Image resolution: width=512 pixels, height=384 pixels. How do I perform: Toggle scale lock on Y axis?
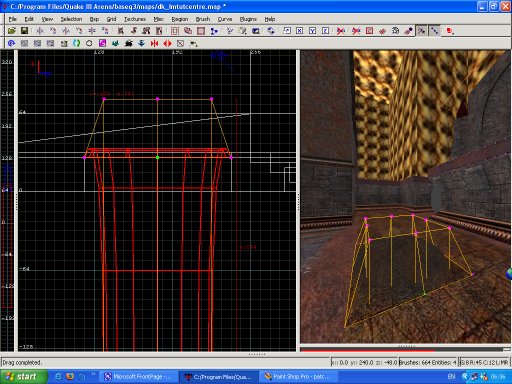(313, 31)
